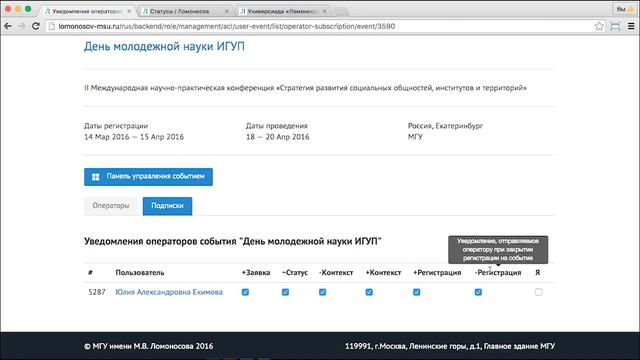Click the footer © МГУ имени М.В. Ломоносова 2016
The width and height of the screenshot is (640, 360).
149,346
